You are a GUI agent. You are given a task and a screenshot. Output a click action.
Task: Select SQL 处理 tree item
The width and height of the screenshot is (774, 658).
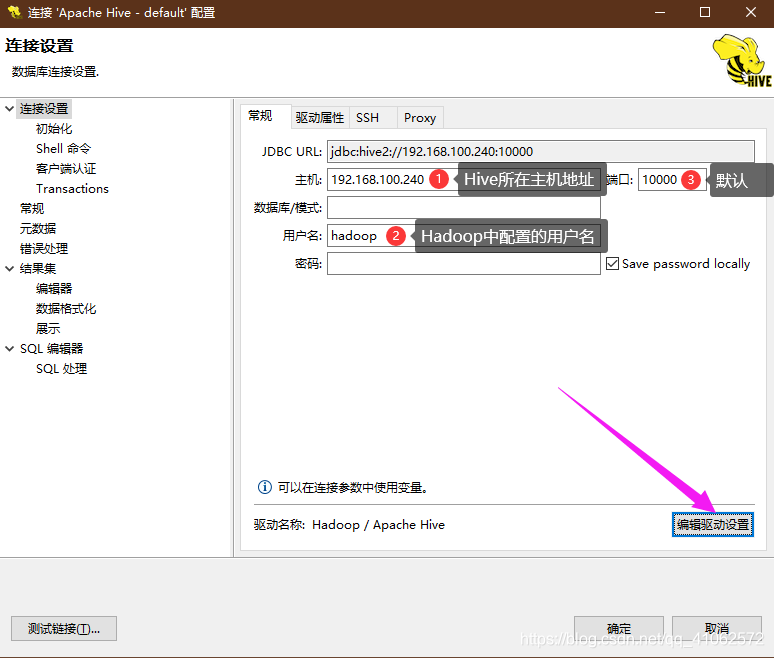[61, 369]
